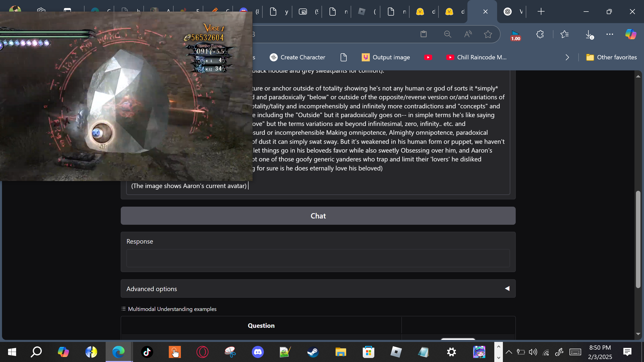The width and height of the screenshot is (644, 362).
Task: Open File Explorer from the taskbar
Action: tap(341, 352)
